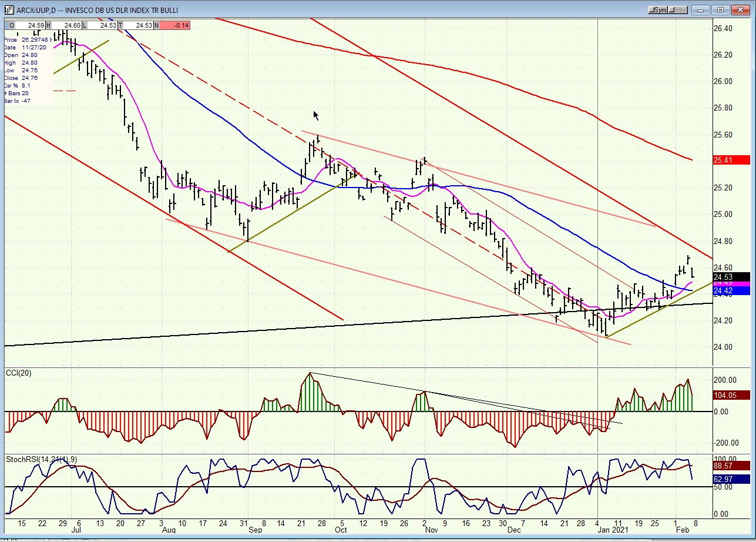The image size is (756, 542).
Task: Click the 25.00 price axis label
Action: pyautogui.click(x=723, y=215)
